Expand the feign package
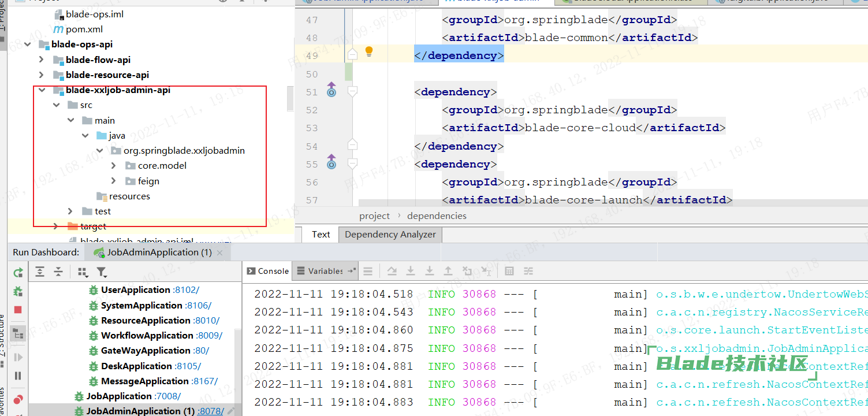 [114, 181]
